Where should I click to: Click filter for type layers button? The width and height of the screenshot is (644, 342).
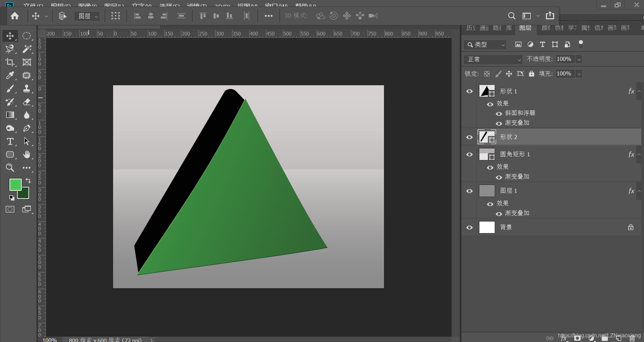tap(542, 44)
